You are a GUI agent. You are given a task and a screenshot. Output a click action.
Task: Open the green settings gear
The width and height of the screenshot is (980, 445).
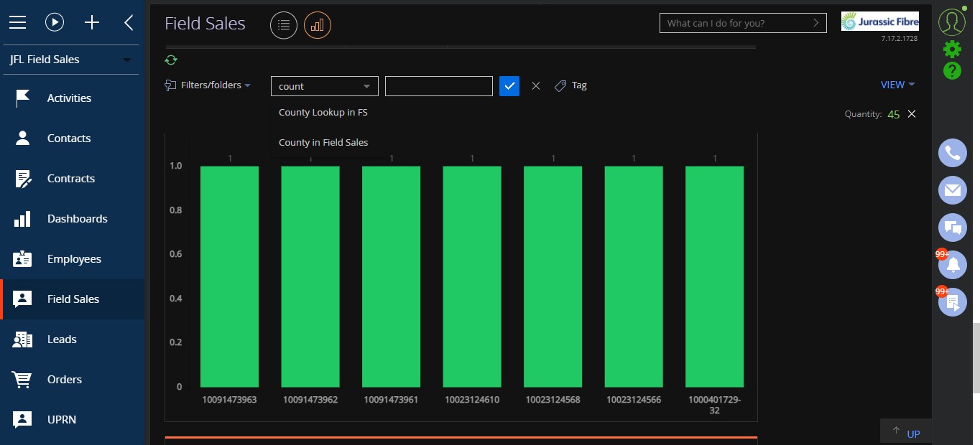(x=952, y=49)
